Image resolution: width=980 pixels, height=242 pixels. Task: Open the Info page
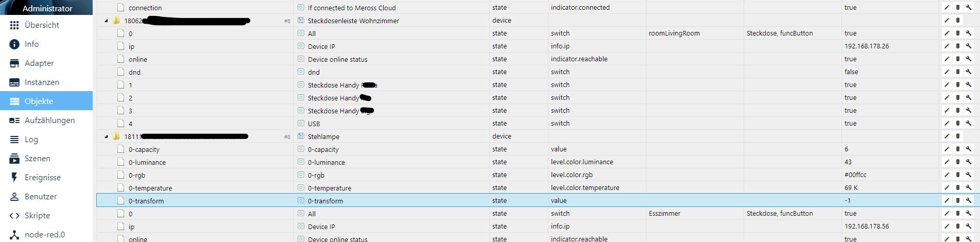46,44
